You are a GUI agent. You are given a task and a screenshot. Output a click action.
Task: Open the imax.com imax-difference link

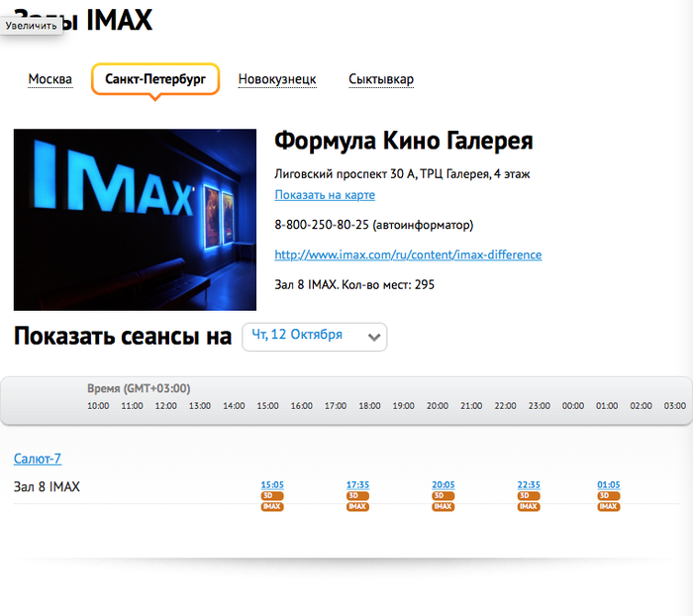408,255
